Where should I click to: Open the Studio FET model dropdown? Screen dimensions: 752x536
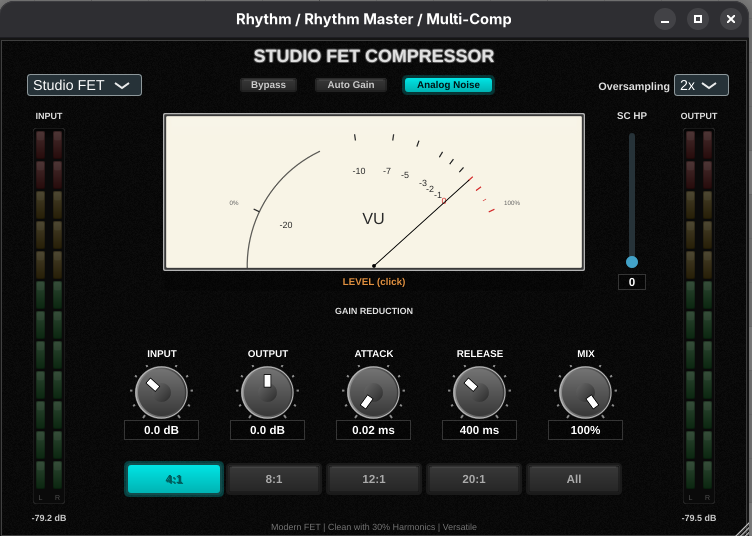coord(84,85)
